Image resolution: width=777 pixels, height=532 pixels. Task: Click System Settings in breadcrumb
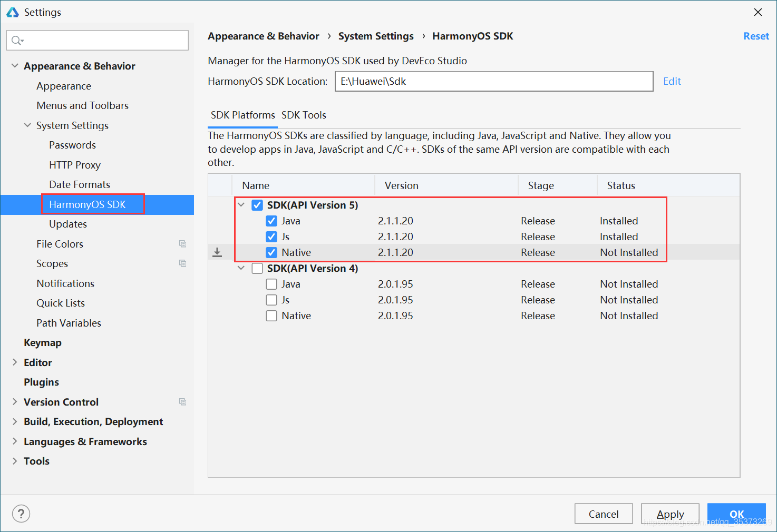point(376,36)
